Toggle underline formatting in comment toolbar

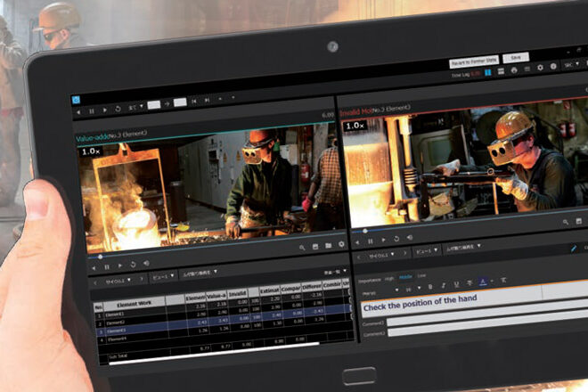(456, 285)
